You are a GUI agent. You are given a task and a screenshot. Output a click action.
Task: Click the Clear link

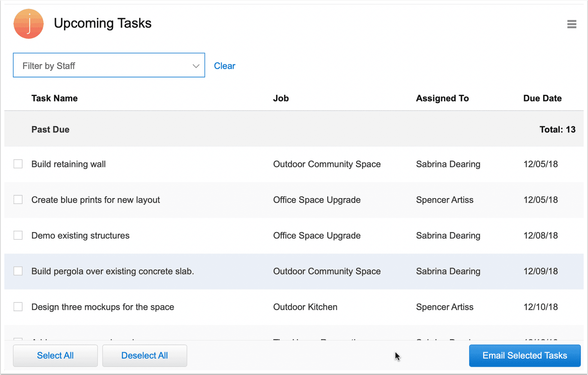(x=224, y=66)
